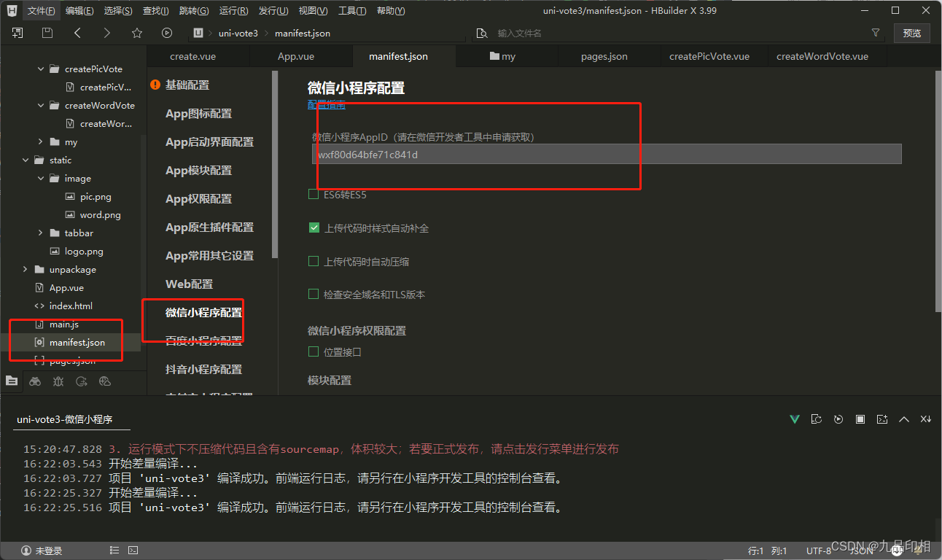The height and width of the screenshot is (560, 942).
Task: Expand the tabbar folder
Action: click(41, 233)
